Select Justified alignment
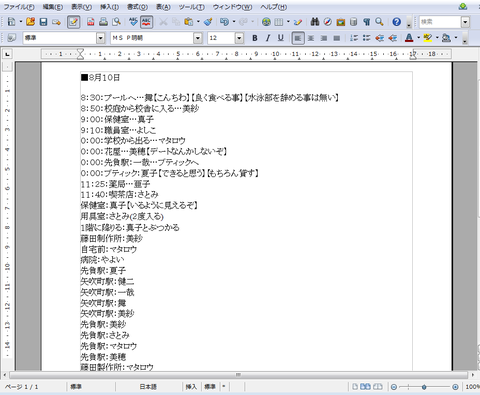This screenshot has width=480, height=395. coord(337,38)
